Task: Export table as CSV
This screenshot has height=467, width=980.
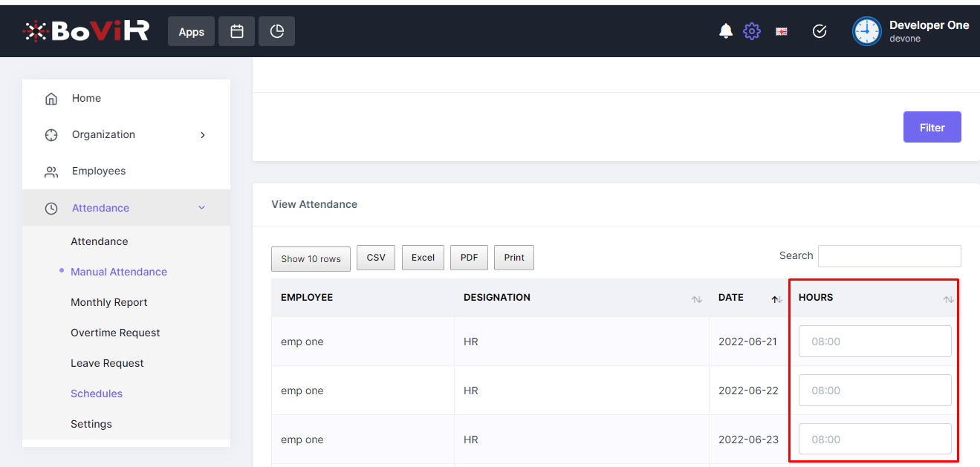Action: 376,258
